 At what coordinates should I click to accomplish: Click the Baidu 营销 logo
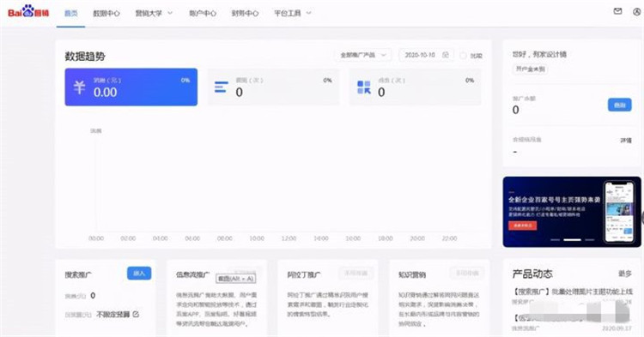coord(28,11)
